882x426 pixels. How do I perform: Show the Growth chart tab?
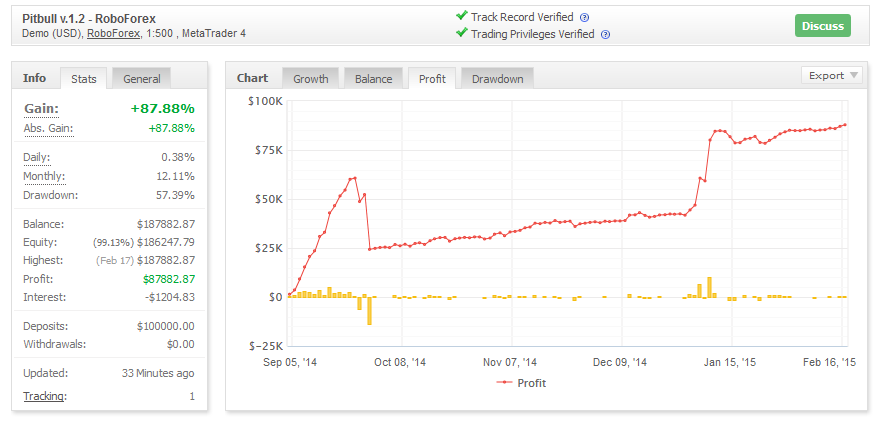(310, 78)
